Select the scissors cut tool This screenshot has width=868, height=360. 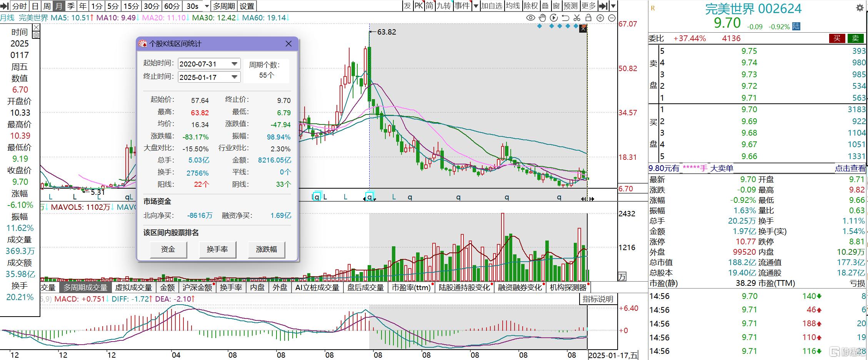point(577,18)
